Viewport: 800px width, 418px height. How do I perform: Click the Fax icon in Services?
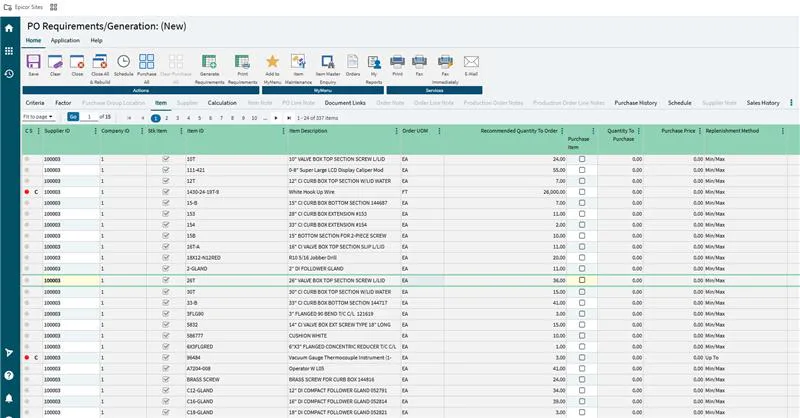point(419,62)
